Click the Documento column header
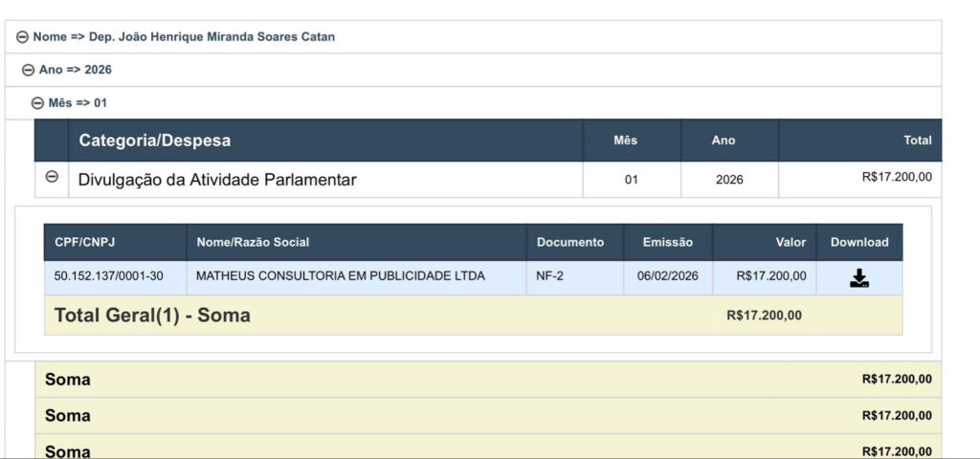980x459 pixels. pos(570,242)
